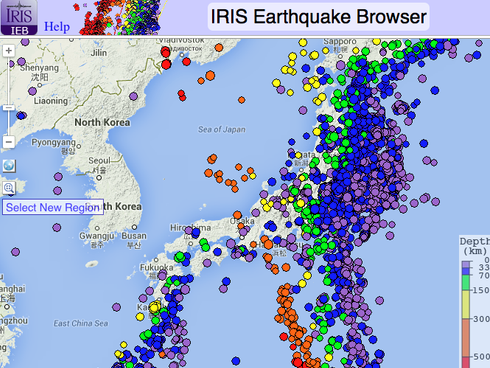Click the Busan city marker
This screenshot has width=490, height=368.
[134, 227]
